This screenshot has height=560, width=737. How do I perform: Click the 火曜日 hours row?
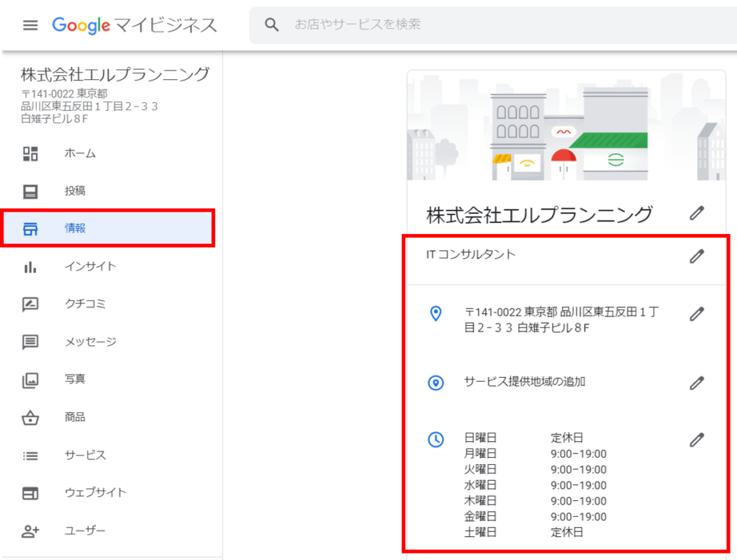(x=535, y=469)
